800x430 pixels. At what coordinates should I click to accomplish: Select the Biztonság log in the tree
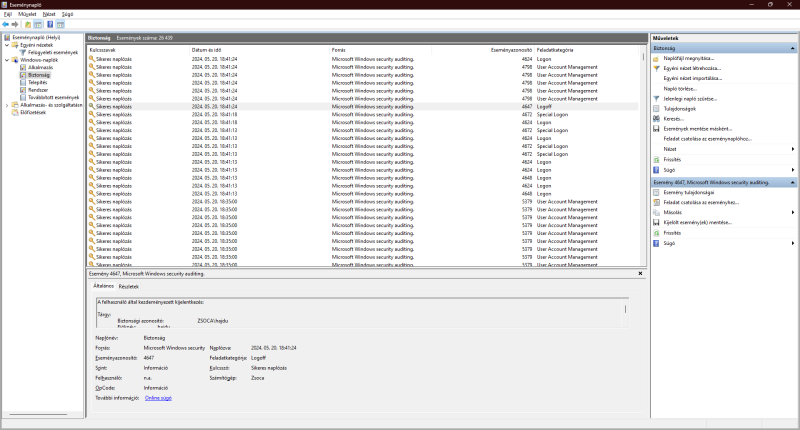pyautogui.click(x=39, y=75)
